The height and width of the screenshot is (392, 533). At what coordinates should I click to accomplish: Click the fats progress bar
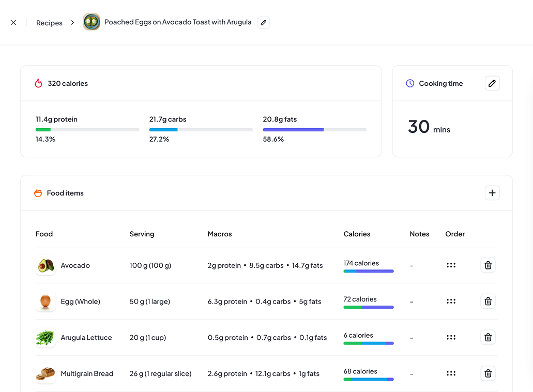pyautogui.click(x=314, y=129)
